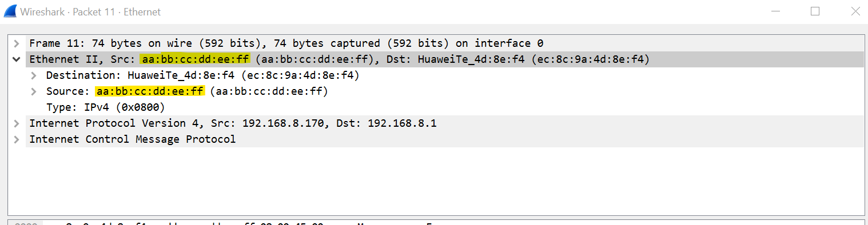
Task: Minimize the Packet 11 window
Action: click(776, 11)
